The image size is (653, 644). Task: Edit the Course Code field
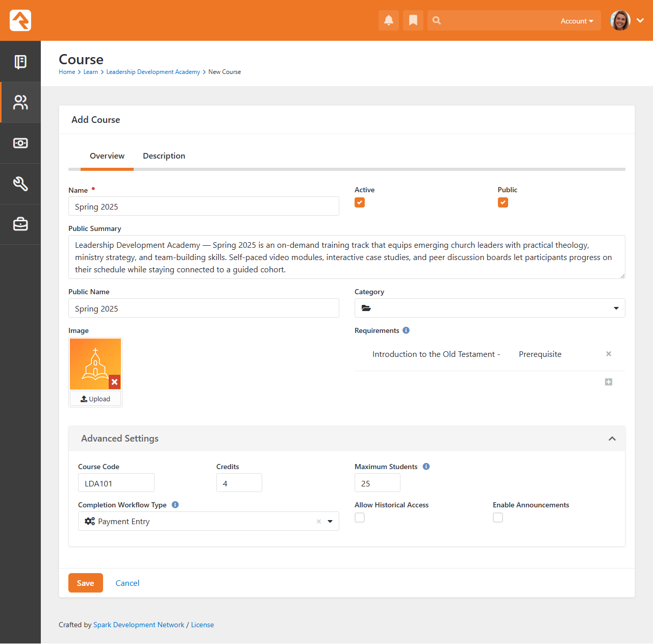point(116,483)
